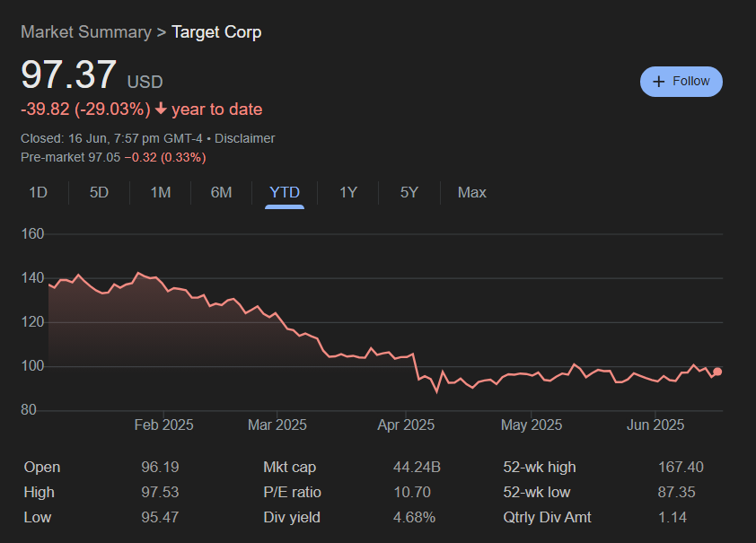Click the Div yield value 4.68%
756x543 pixels.
415,518
